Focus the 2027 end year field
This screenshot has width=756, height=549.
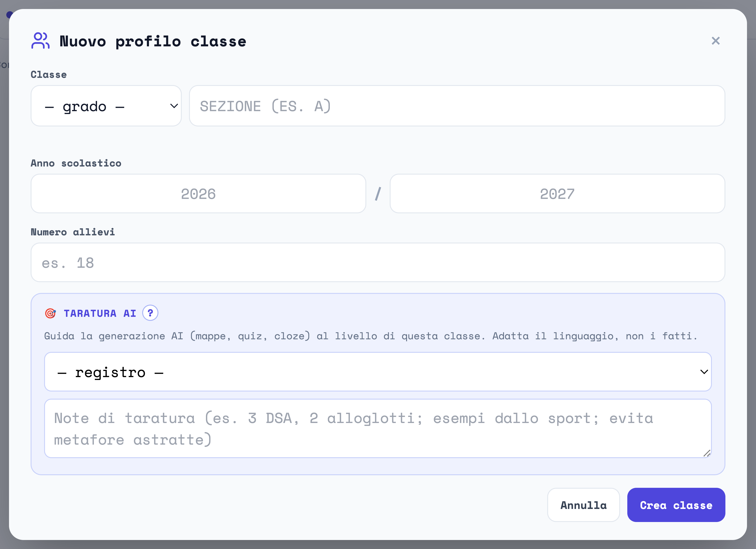tap(557, 193)
